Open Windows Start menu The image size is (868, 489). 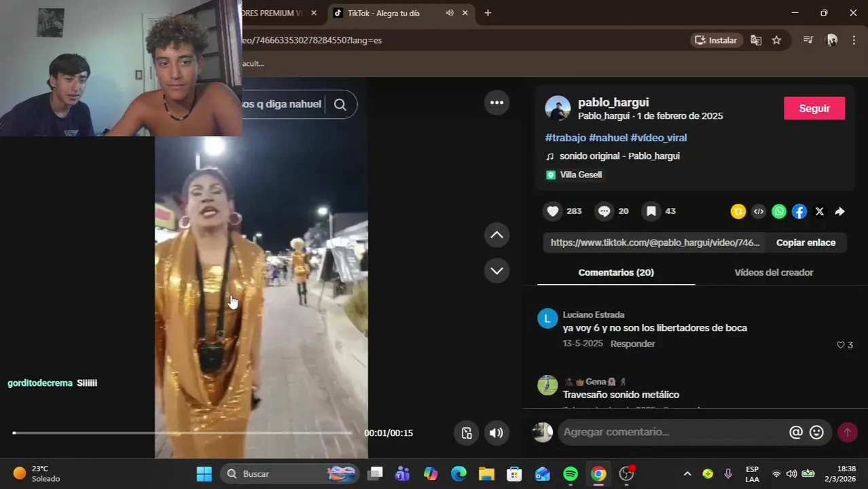pyautogui.click(x=204, y=473)
